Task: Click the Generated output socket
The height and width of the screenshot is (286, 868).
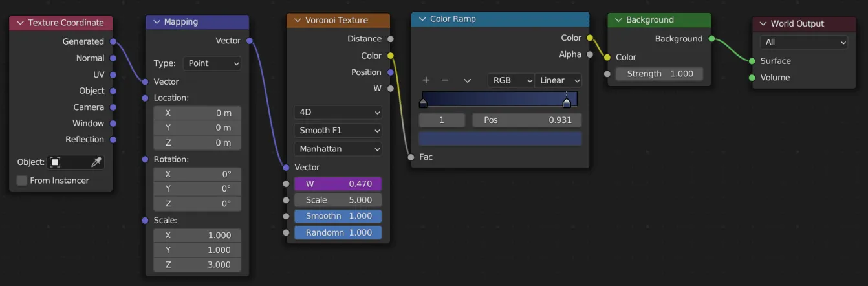Action: [113, 41]
